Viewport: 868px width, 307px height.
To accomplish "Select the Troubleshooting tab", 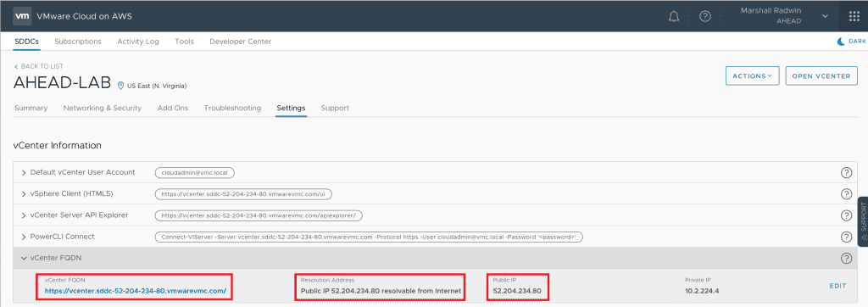I will coord(232,108).
